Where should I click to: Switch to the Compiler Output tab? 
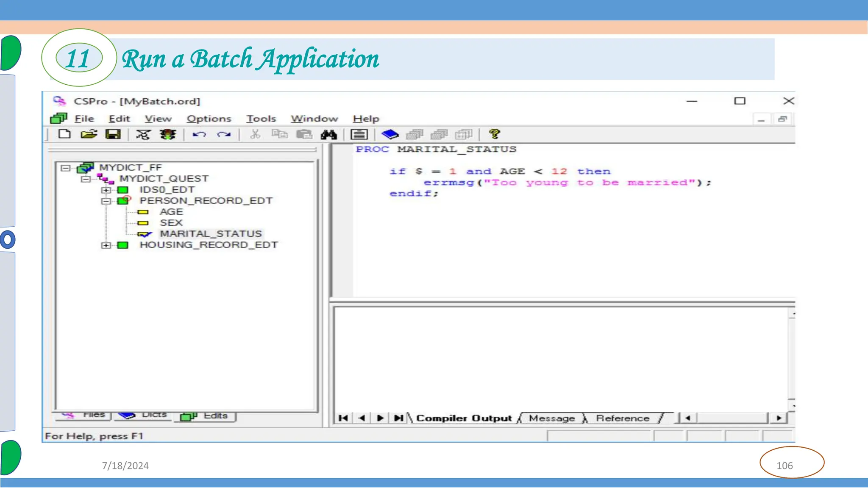pyautogui.click(x=464, y=418)
